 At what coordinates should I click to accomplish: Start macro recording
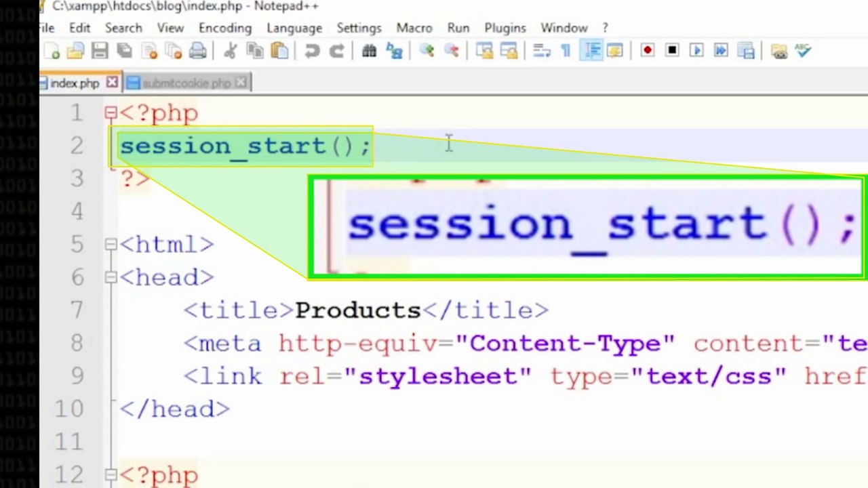pyautogui.click(x=648, y=51)
